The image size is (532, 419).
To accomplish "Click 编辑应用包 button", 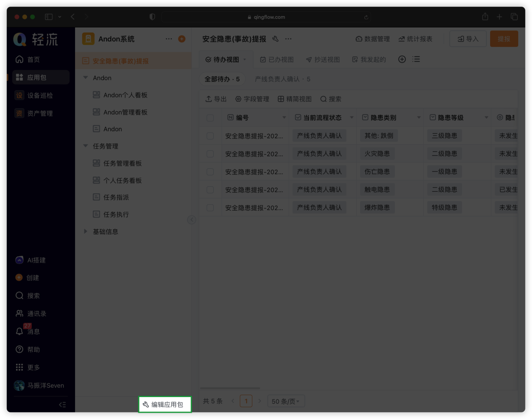I will click(165, 405).
